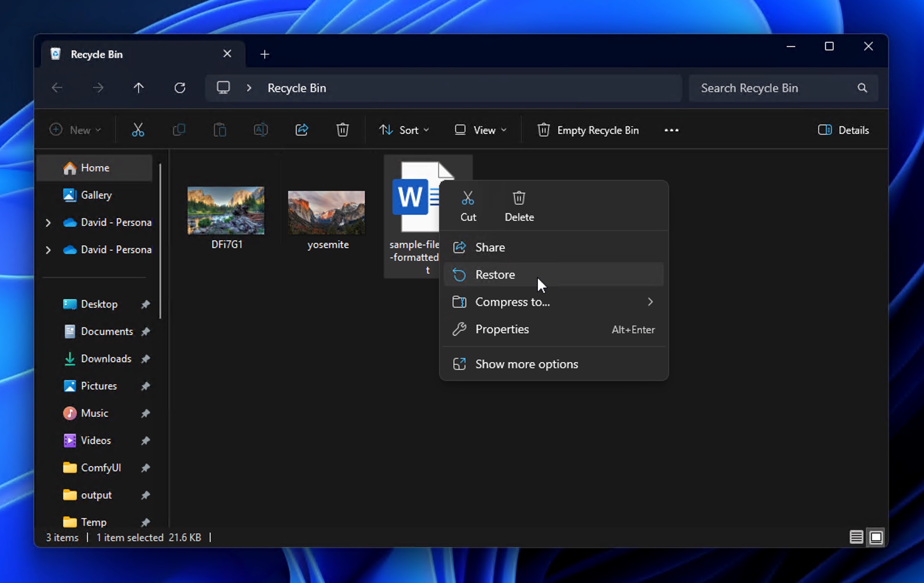924x583 pixels.
Task: Click the See more ellipsis icon
Action: (x=671, y=130)
